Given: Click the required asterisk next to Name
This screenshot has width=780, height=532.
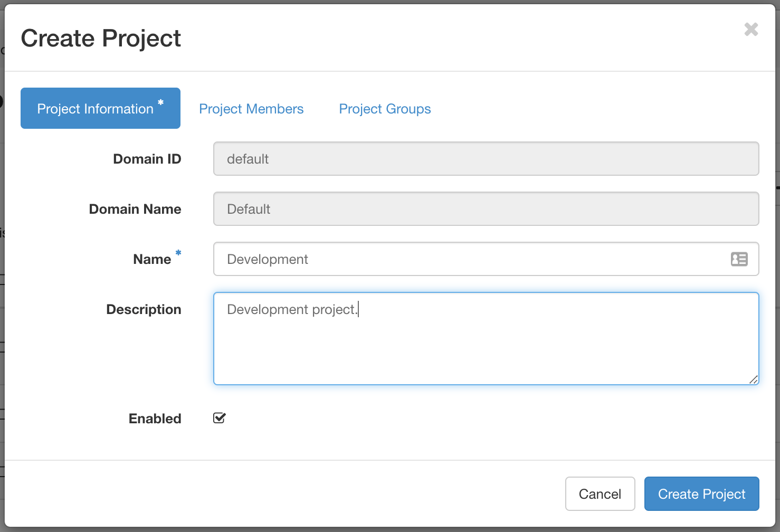Looking at the screenshot, I should 178,253.
